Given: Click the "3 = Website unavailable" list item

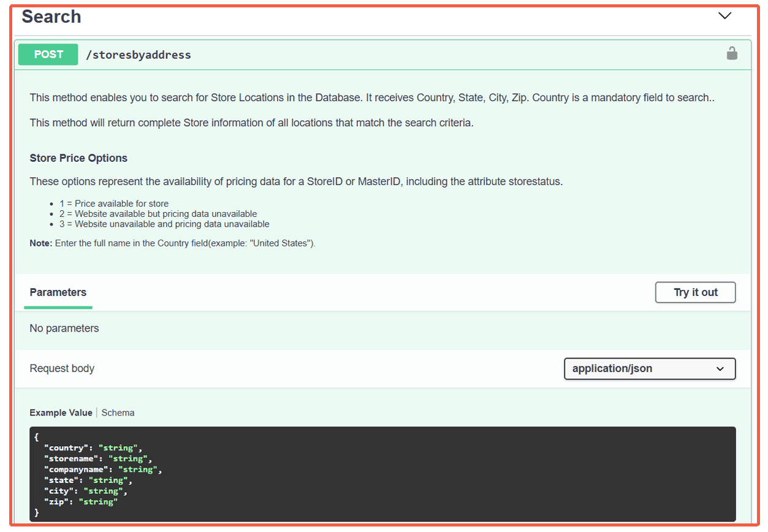Looking at the screenshot, I should click(164, 224).
